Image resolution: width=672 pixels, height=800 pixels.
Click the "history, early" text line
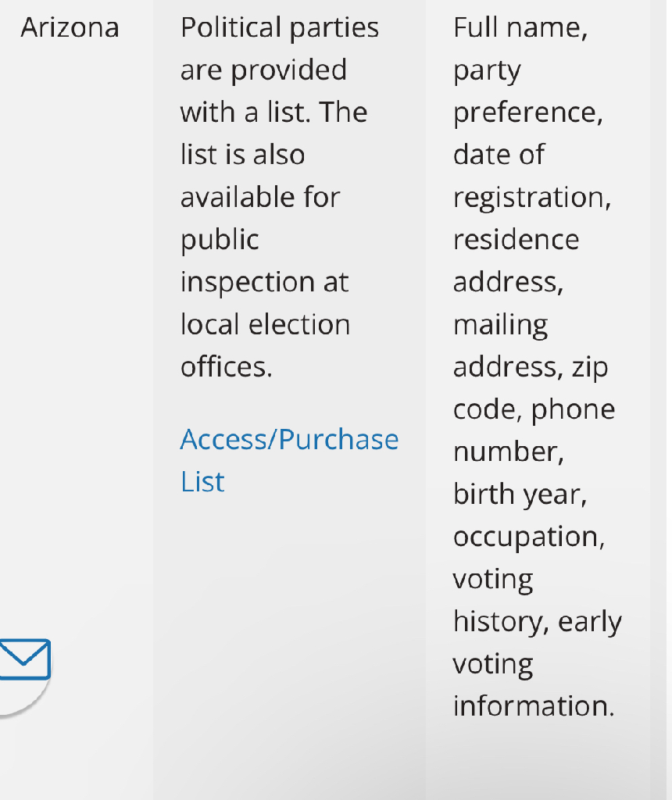[538, 622]
